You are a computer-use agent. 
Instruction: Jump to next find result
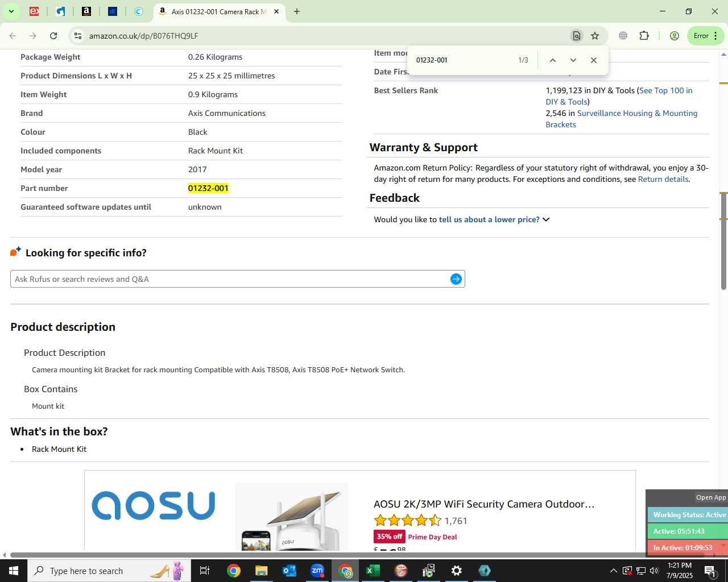[573, 60]
